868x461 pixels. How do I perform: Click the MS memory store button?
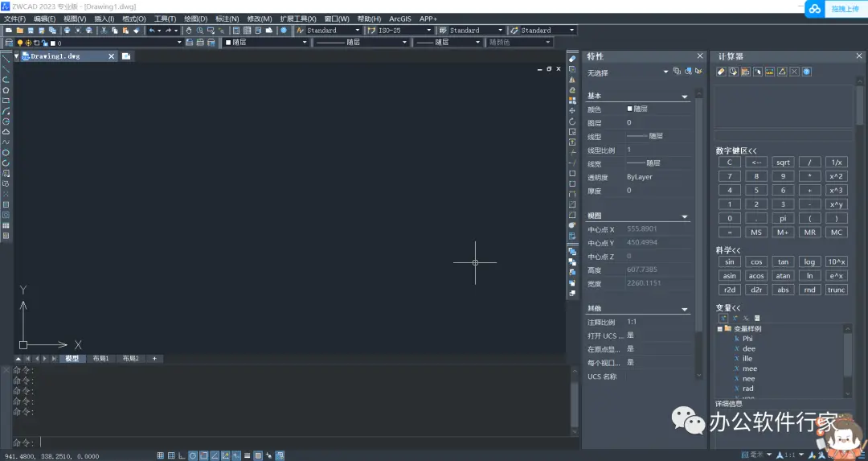click(x=756, y=233)
